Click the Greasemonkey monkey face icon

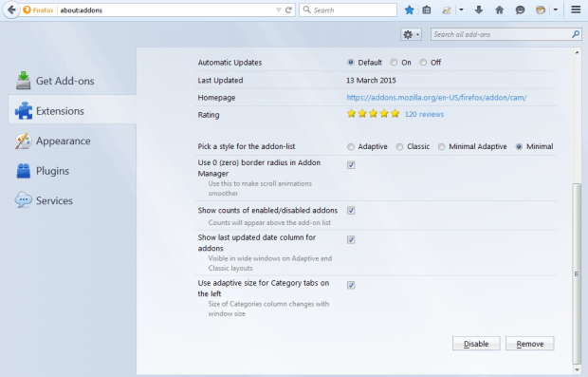(x=541, y=10)
